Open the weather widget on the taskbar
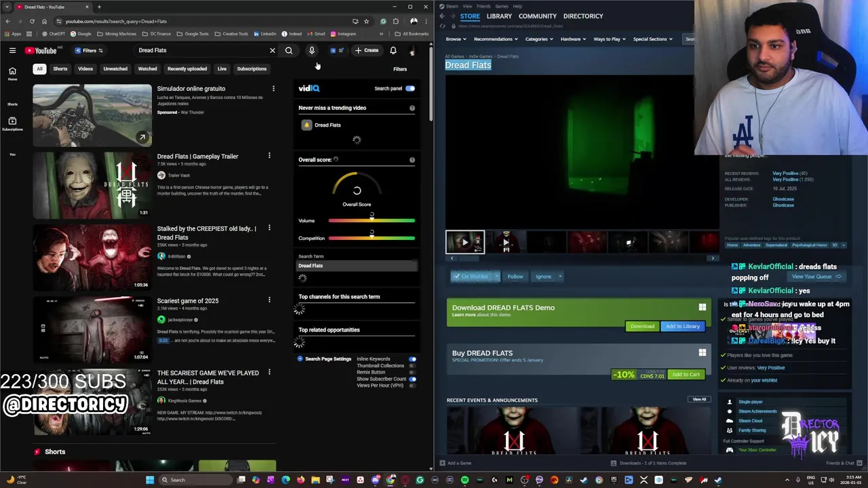This screenshot has width=868, height=488. 18,480
